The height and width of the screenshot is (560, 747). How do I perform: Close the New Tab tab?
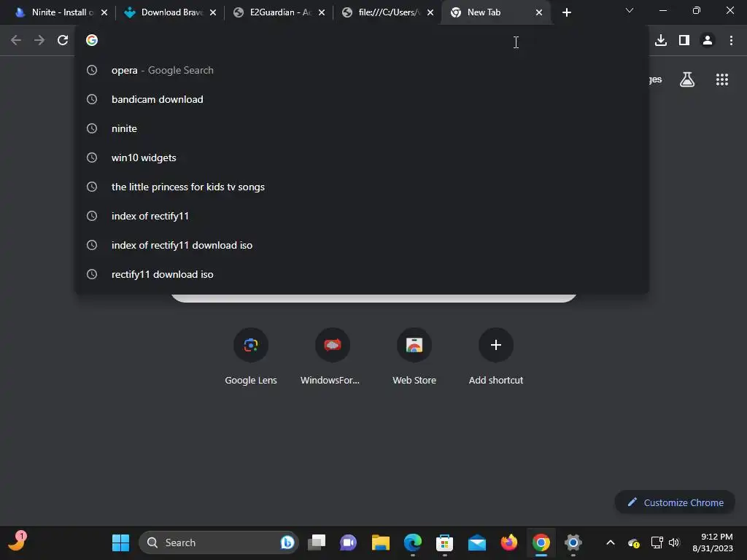539,12
